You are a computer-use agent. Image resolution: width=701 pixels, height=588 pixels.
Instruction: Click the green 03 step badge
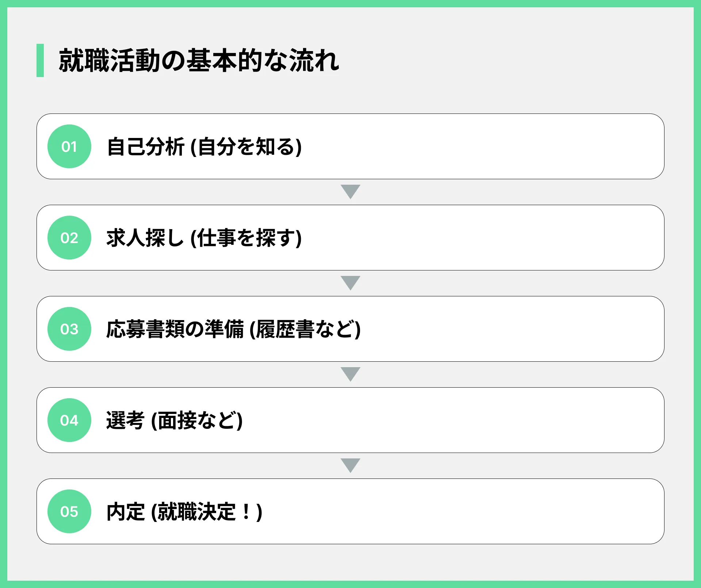[69, 329]
